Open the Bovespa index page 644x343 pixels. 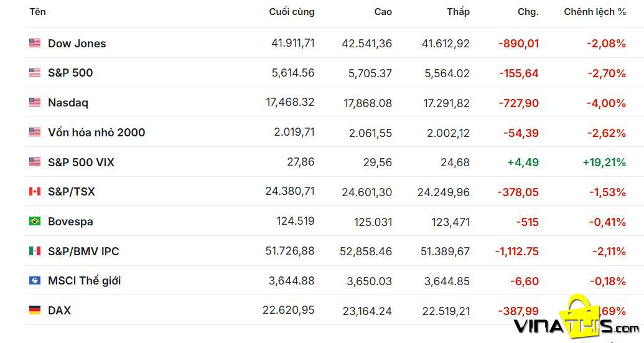(70, 222)
